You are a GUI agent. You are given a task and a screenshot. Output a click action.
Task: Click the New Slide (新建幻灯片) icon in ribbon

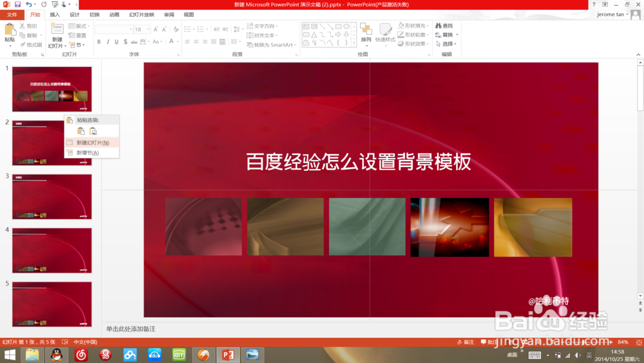57,30
